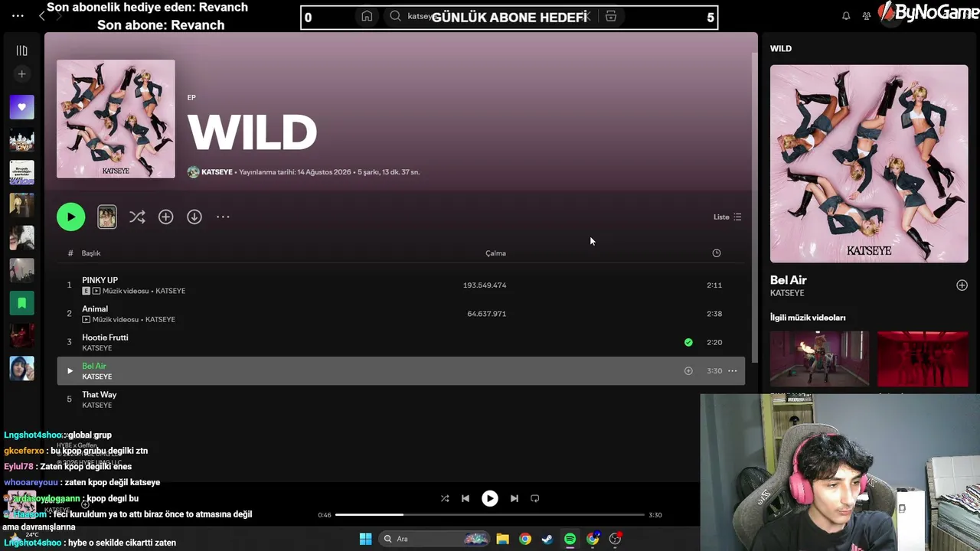Open the KATSEYE artist link under Animal

click(160, 319)
